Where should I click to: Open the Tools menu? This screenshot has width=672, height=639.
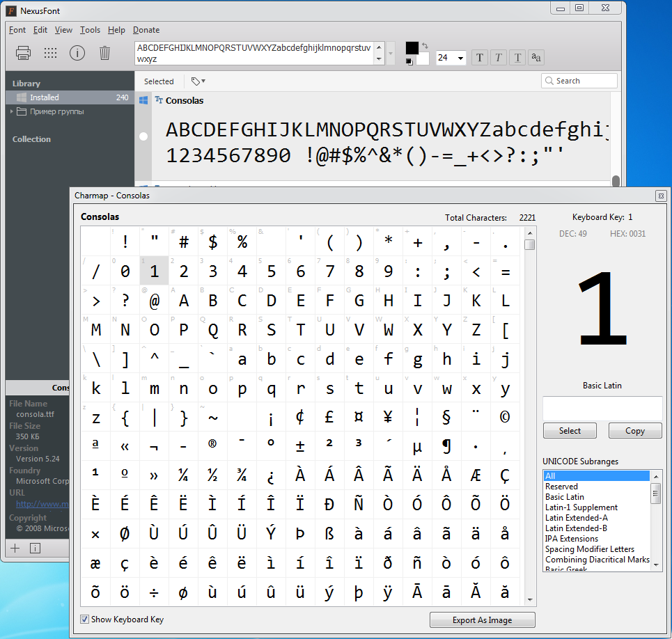click(90, 30)
